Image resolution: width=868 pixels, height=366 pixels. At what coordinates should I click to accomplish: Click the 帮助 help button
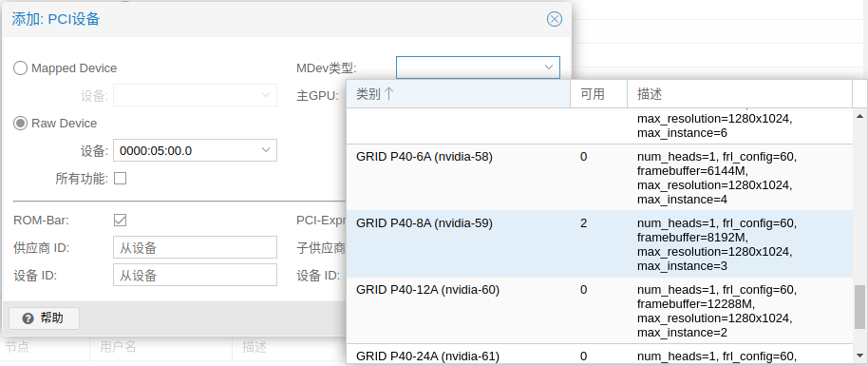45,318
